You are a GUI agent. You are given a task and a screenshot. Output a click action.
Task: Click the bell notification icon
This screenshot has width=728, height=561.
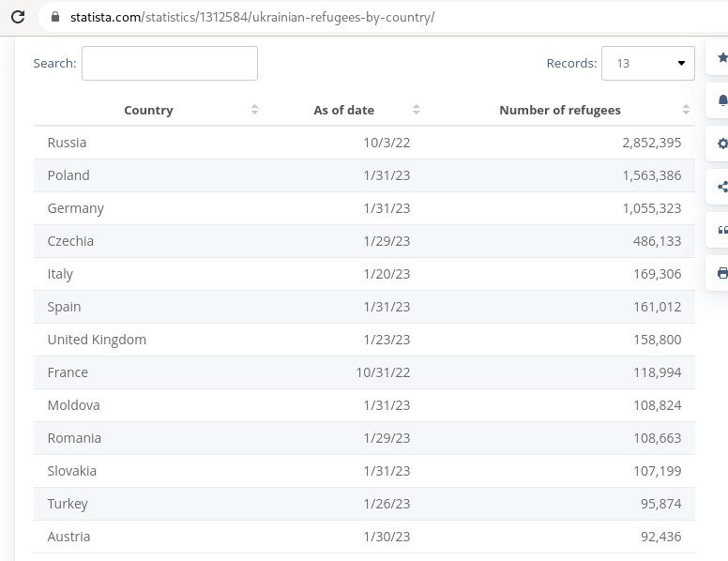tap(720, 100)
